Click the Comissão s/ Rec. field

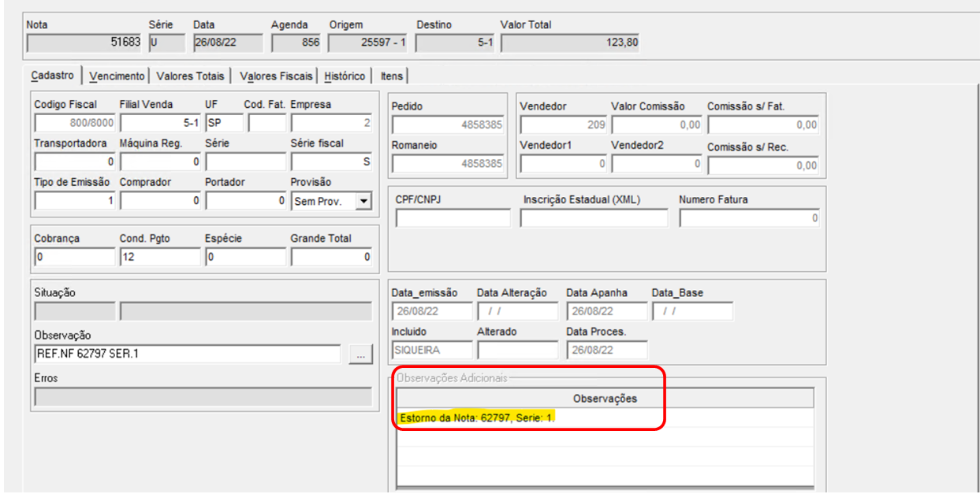[x=763, y=165]
